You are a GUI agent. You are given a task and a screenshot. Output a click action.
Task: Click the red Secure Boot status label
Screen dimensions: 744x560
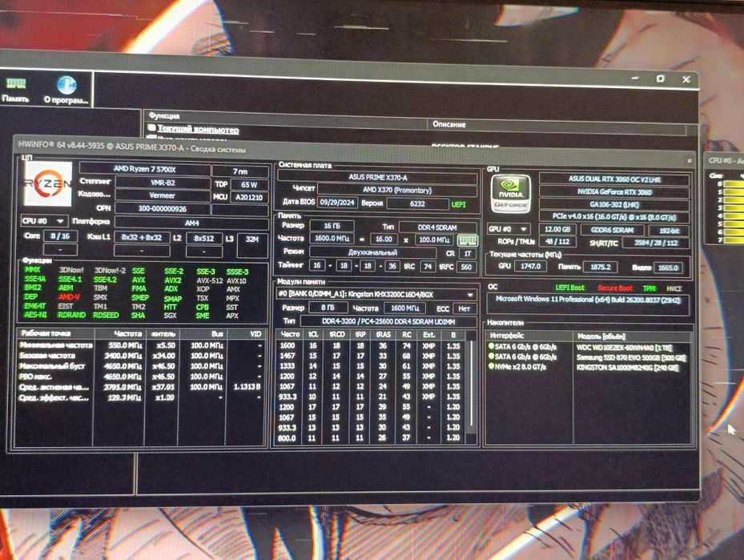coord(615,288)
